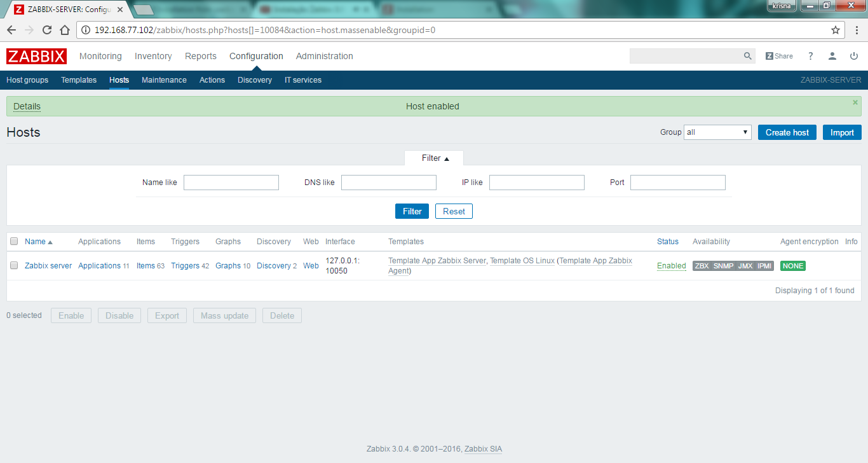Viewport: 868px width, 463px height.
Task: Open the Monitoring menu
Action: click(100, 56)
